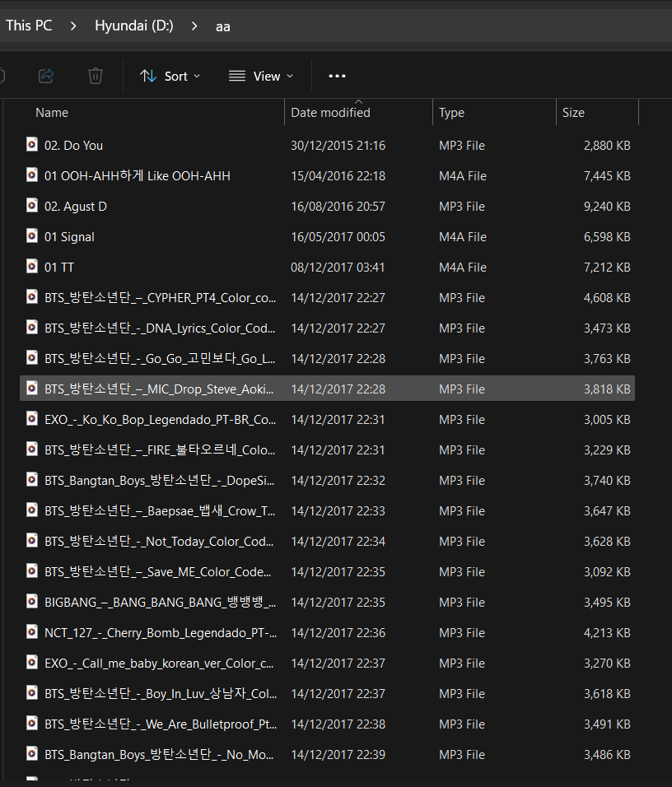Open the See more ellipsis menu
The image size is (672, 787).
[x=337, y=77]
